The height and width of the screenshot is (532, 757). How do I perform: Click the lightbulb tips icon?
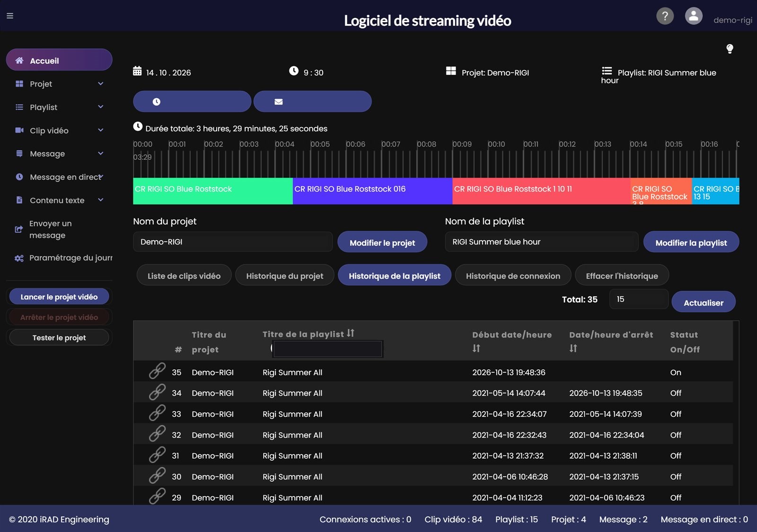point(730,49)
